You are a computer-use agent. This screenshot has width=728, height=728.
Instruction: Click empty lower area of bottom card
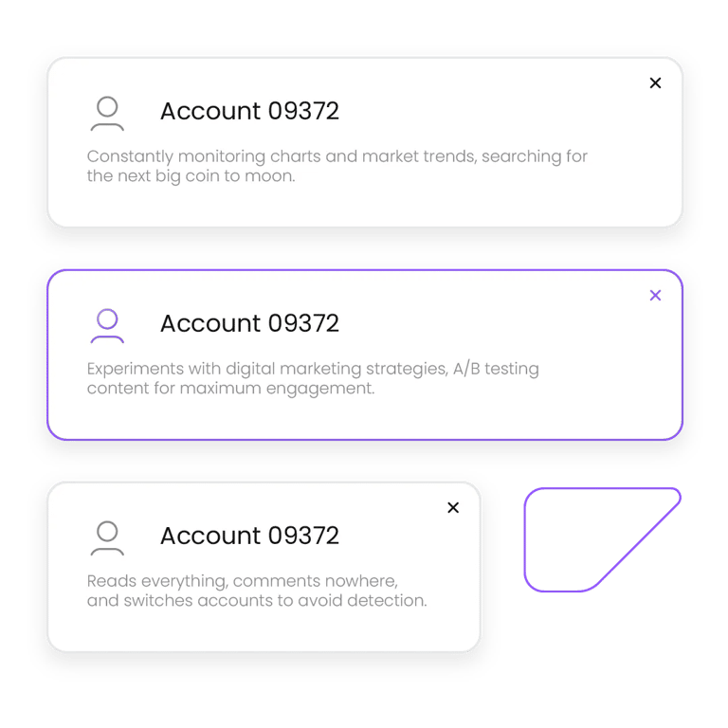click(264, 630)
